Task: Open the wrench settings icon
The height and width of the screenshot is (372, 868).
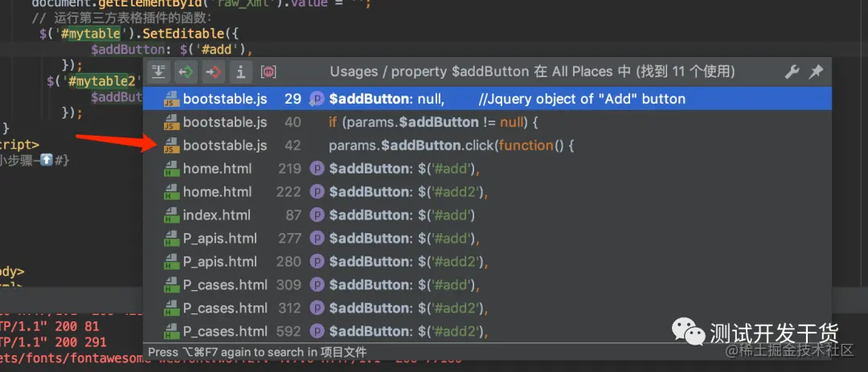Action: pos(792,72)
